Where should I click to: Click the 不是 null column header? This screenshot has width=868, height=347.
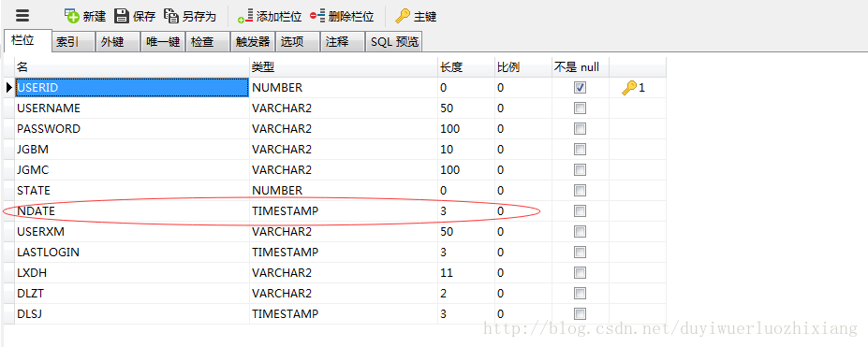581,67
